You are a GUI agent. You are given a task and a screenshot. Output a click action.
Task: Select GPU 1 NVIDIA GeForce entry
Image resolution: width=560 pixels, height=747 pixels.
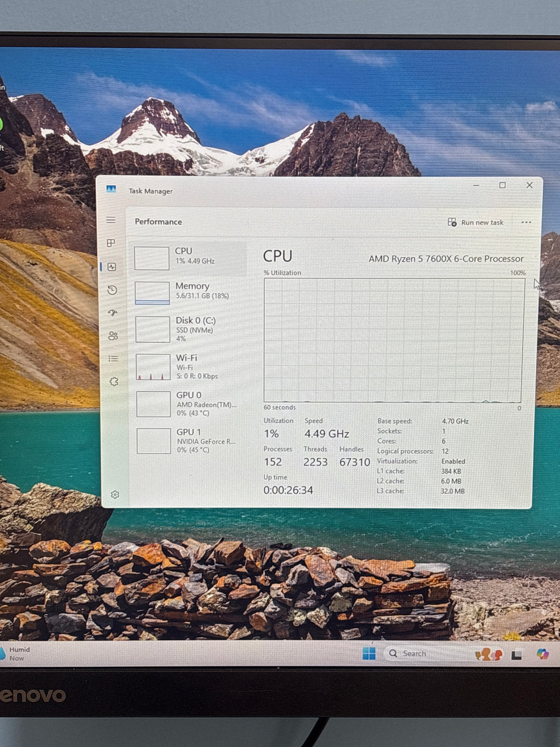(190, 441)
